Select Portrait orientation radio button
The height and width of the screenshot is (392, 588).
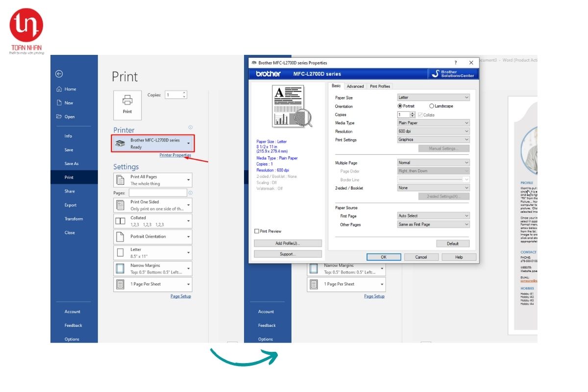400,106
